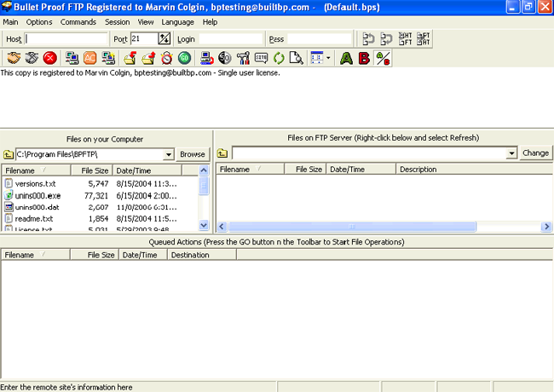Viewport: 554px width, 392px height.
Task: Open the view style toolbar dropdown arrow
Action: tap(327, 58)
